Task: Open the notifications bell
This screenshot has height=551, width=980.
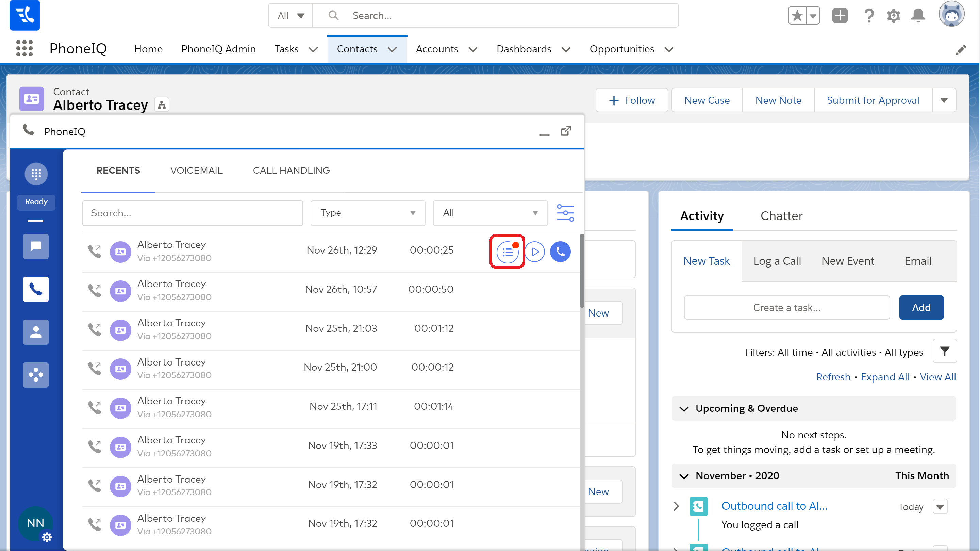Action: [918, 16]
